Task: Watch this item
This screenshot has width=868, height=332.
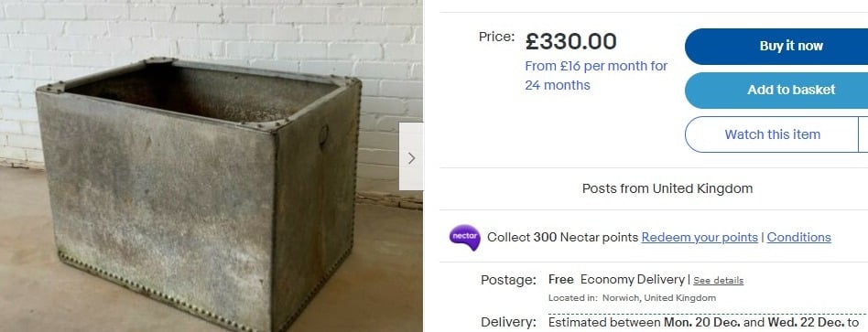Action: [772, 134]
